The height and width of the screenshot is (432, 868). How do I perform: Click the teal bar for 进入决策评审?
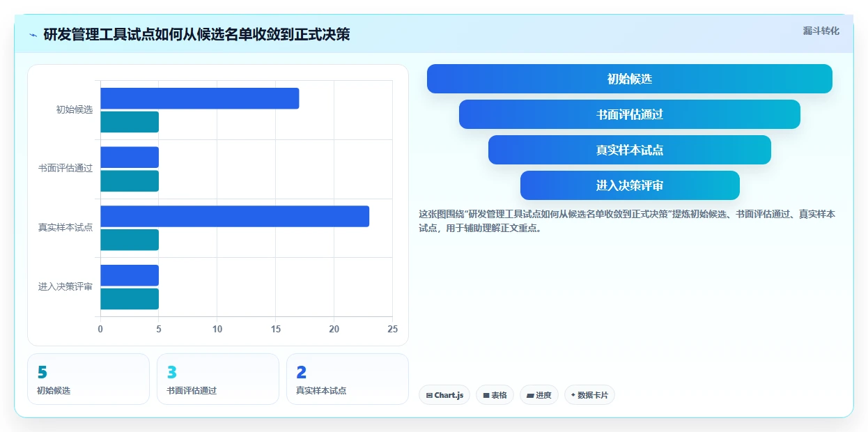coord(130,299)
